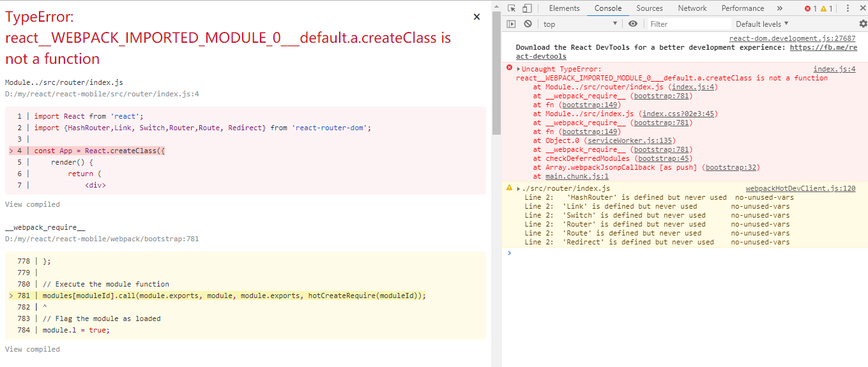Click View compiled under bootstrap code block
Screen dimensions: 868x367
[x=33, y=349]
